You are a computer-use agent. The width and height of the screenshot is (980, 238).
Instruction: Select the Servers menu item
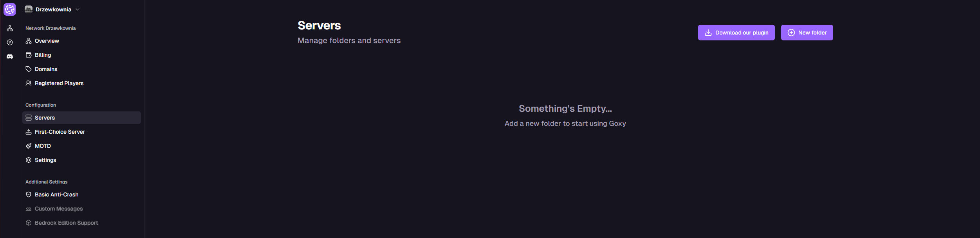click(x=45, y=117)
